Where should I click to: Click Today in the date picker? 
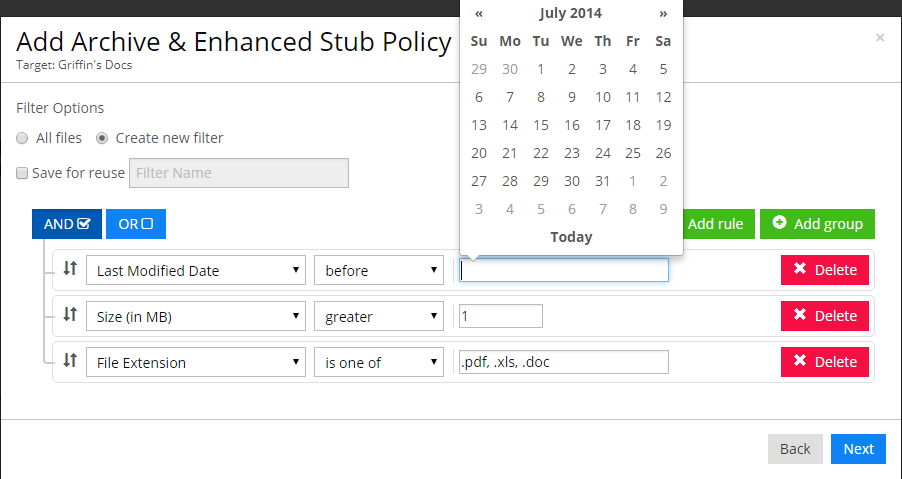coord(571,237)
